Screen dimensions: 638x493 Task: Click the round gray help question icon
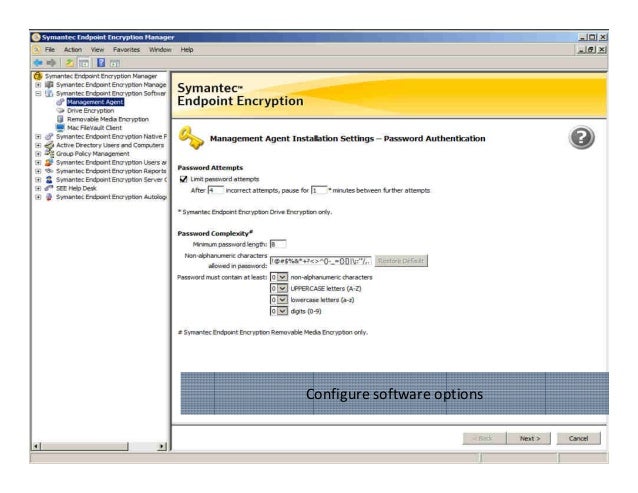pyautogui.click(x=581, y=137)
